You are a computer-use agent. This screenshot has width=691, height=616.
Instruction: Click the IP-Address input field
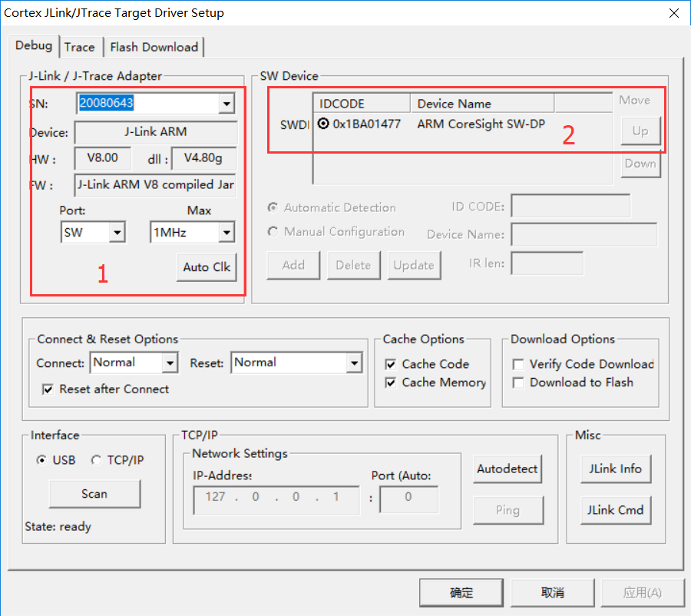pyautogui.click(x=276, y=500)
